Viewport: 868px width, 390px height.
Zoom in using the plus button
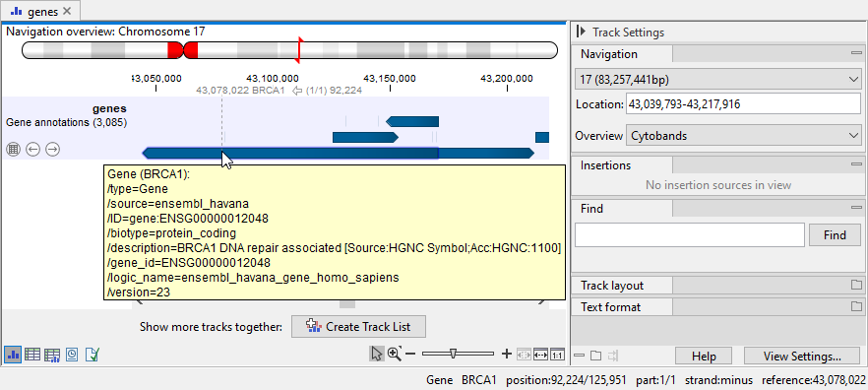coord(506,354)
